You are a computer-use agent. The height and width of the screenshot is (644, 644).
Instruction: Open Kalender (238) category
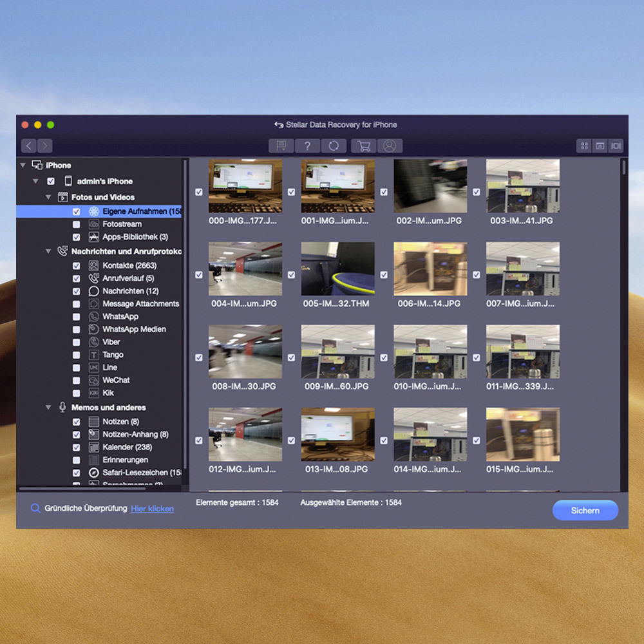pyautogui.click(x=128, y=448)
